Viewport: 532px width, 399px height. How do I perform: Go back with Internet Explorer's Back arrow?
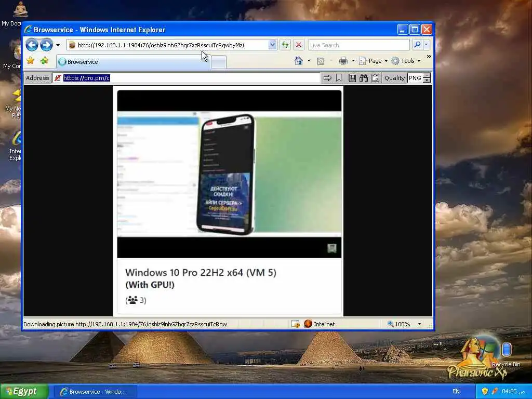pyautogui.click(x=32, y=45)
